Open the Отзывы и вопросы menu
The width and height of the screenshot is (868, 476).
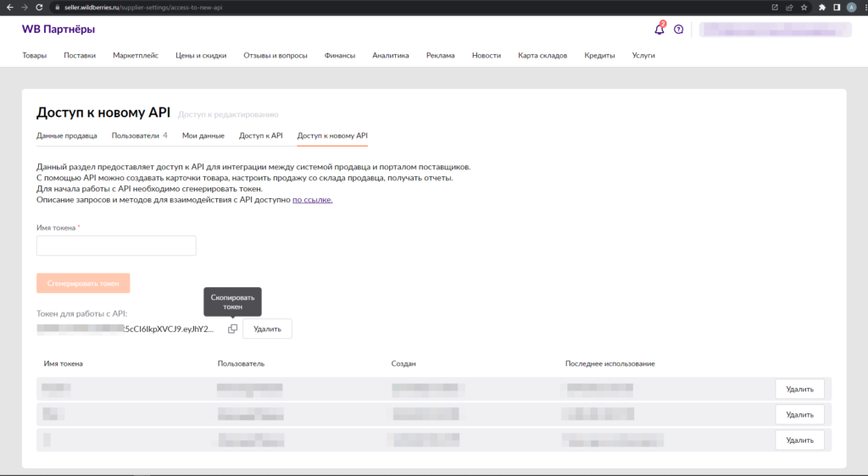275,55
